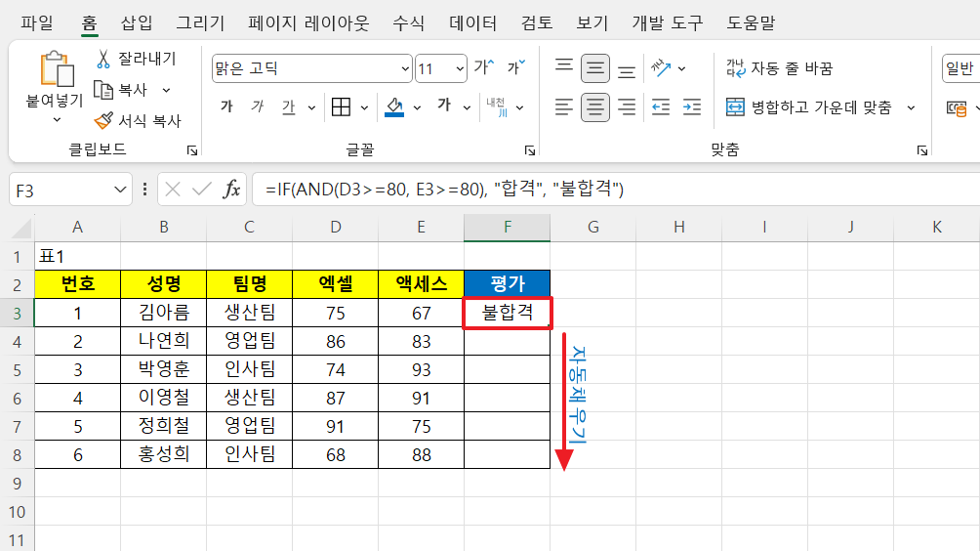Viewport: 980px width, 551px height.
Task: Switch to the 개발 도구 tab
Action: pos(668,23)
